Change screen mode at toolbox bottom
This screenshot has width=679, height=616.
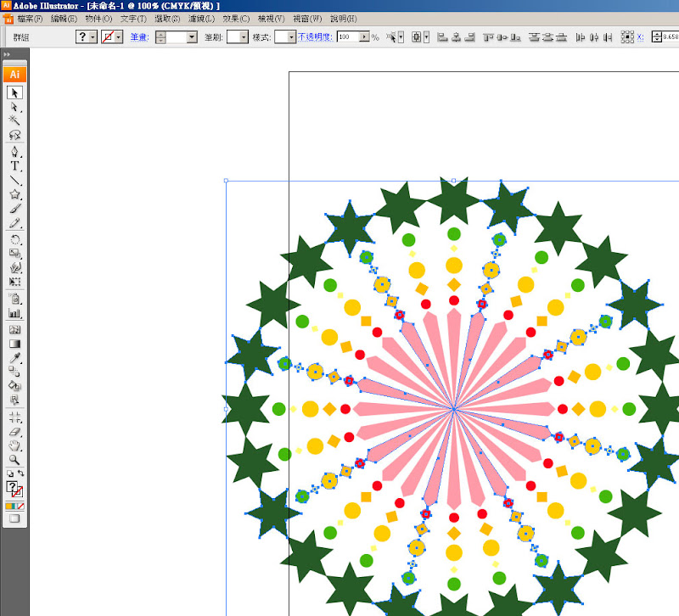point(14,518)
